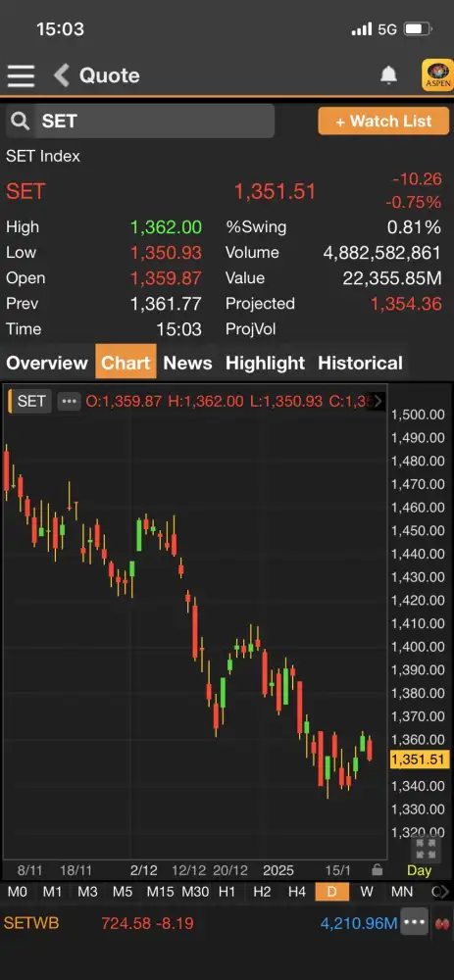Open the Day interval selector
The height and width of the screenshot is (980, 454).
pyautogui.click(x=419, y=870)
